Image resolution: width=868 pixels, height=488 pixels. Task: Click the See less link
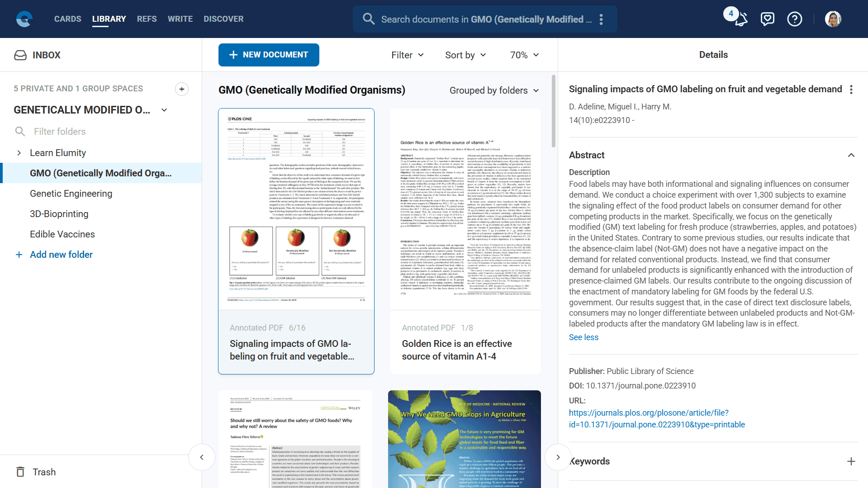click(x=583, y=337)
